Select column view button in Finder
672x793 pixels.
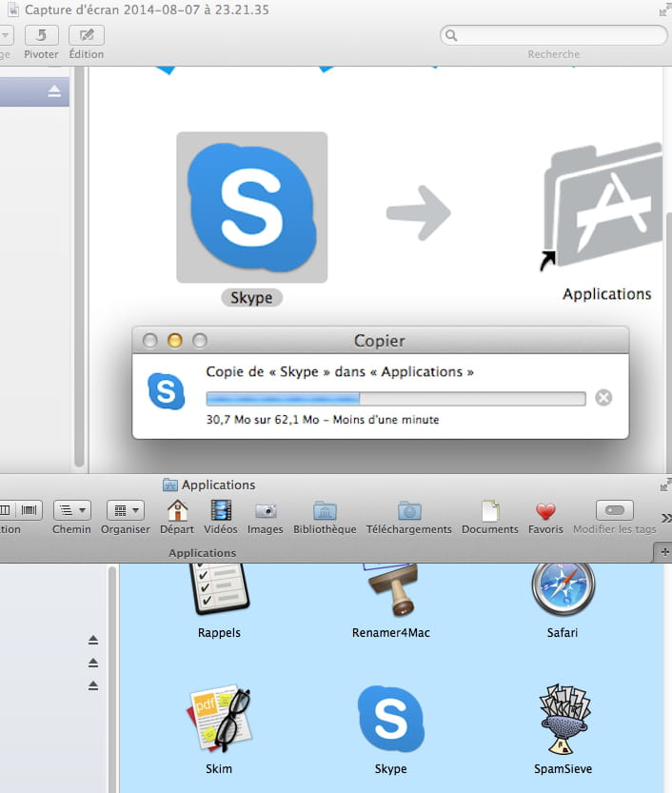tap(6, 510)
